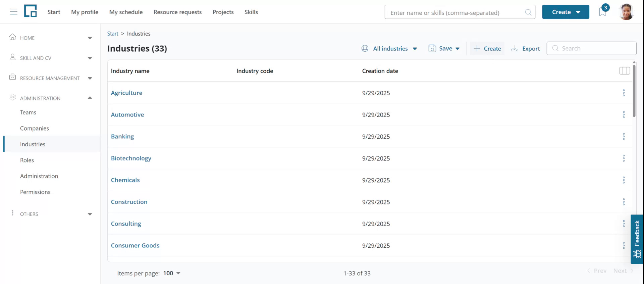This screenshot has width=644, height=284.
Task: Click the Skill and CV person icon
Action: tap(13, 57)
